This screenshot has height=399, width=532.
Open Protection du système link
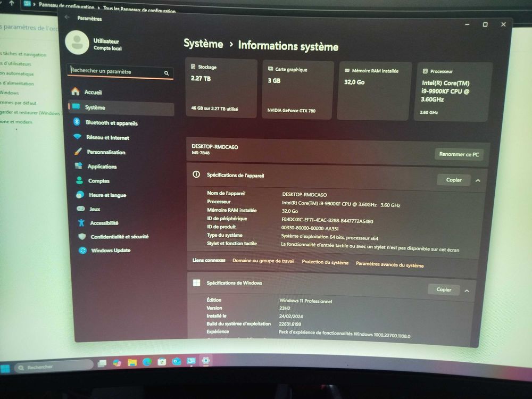coord(325,262)
